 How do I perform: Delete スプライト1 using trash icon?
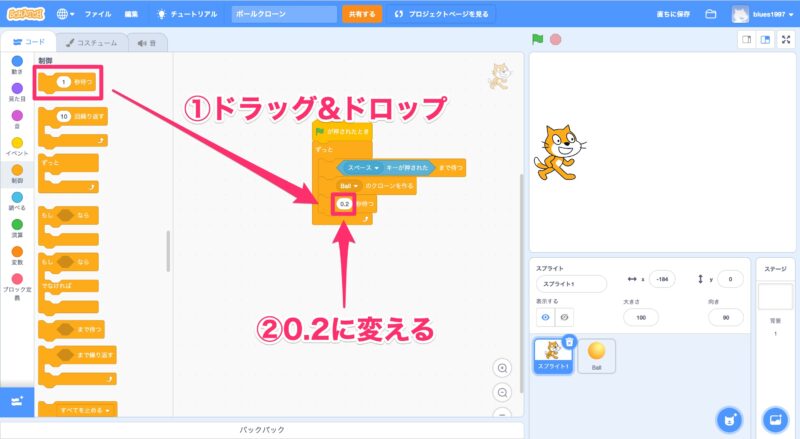pos(569,341)
